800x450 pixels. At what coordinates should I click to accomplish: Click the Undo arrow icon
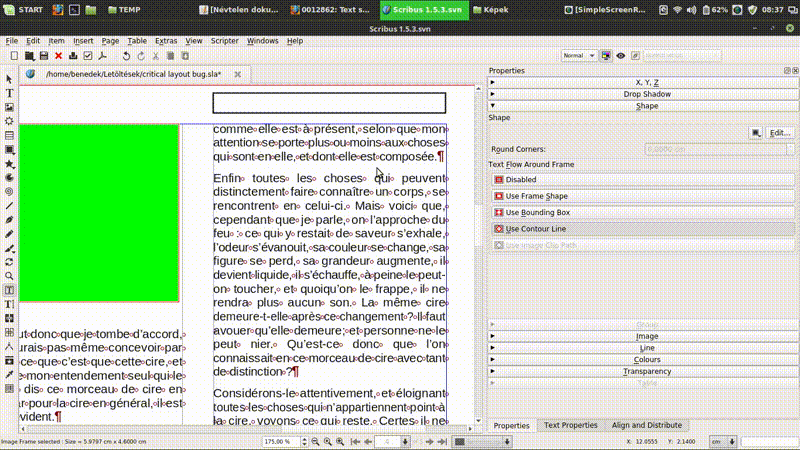pos(126,56)
